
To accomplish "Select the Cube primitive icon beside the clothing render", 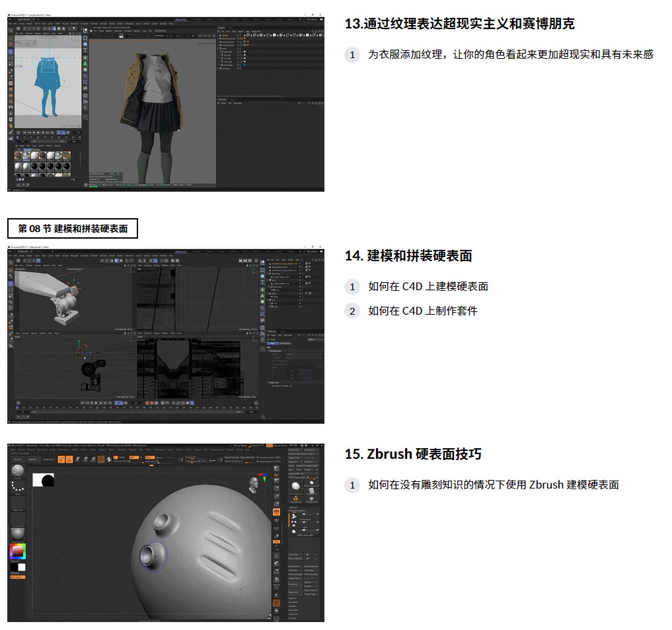I will pos(85,44).
